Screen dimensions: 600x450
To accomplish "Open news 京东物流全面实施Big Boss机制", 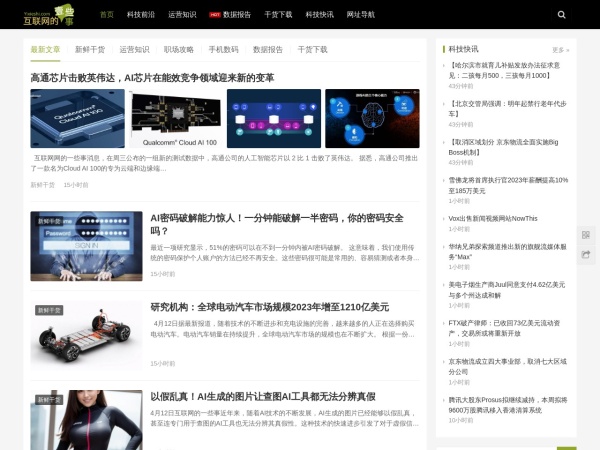I will (503, 147).
